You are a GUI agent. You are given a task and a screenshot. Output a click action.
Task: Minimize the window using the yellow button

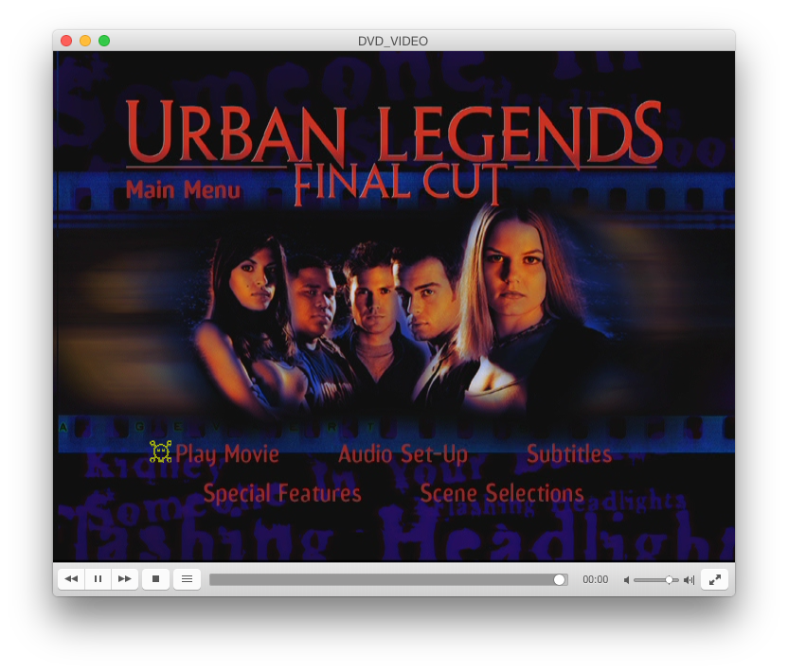point(85,41)
